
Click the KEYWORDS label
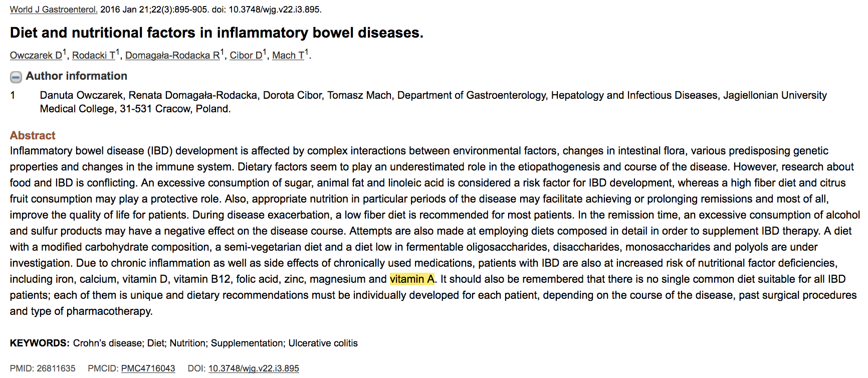click(40, 343)
